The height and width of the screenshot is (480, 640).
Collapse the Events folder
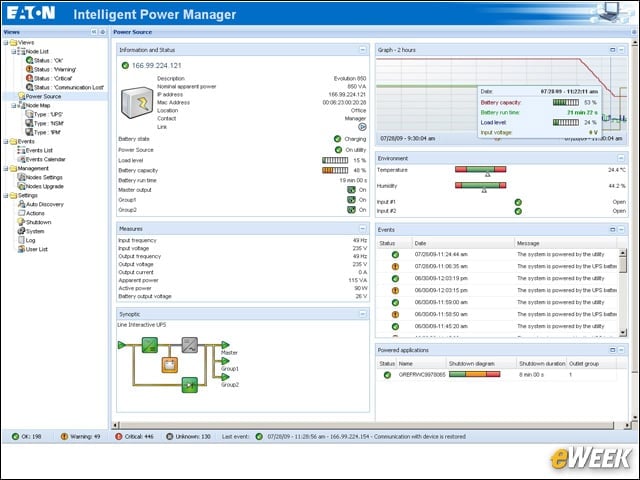[x=6, y=141]
